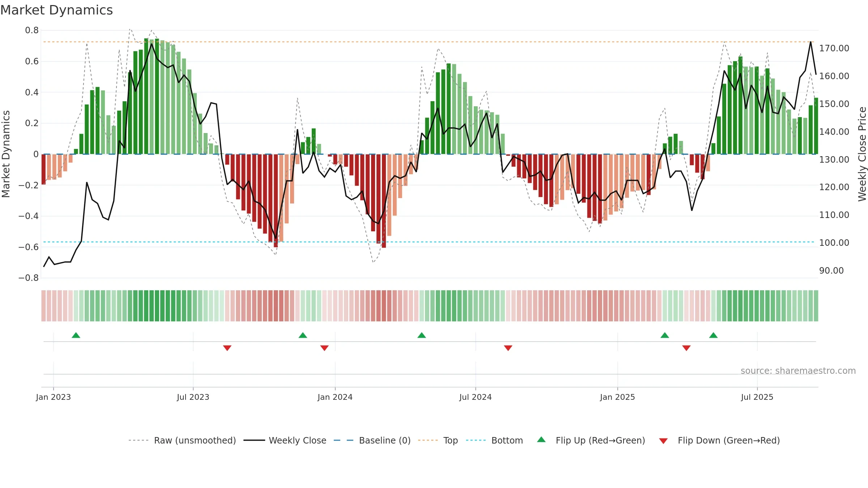Image resolution: width=868 pixels, height=488 pixels.
Task: Toggle the Flip Up (Red→Green) legend entry
Action: 591,440
